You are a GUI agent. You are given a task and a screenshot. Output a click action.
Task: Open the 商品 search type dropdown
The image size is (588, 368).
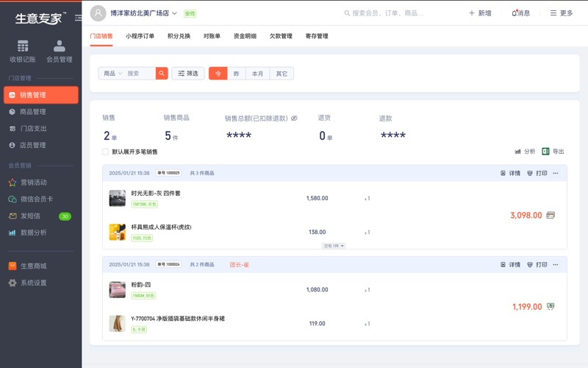click(x=113, y=74)
